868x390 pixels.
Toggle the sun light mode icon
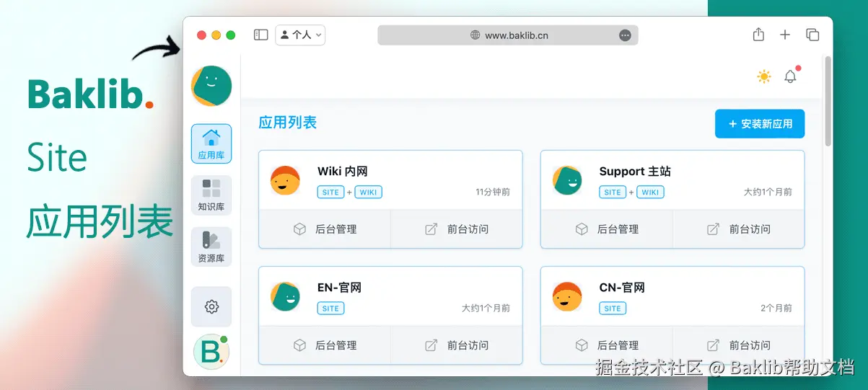[x=764, y=76]
